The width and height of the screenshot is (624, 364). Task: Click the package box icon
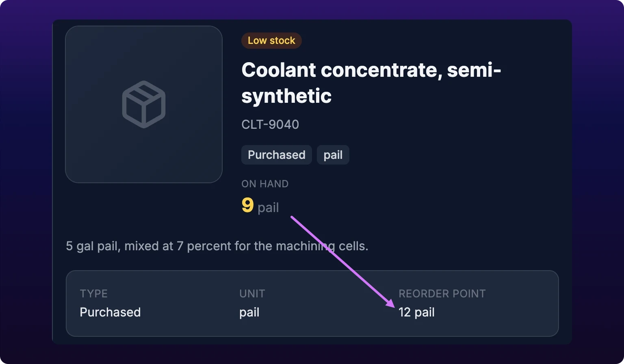click(144, 104)
